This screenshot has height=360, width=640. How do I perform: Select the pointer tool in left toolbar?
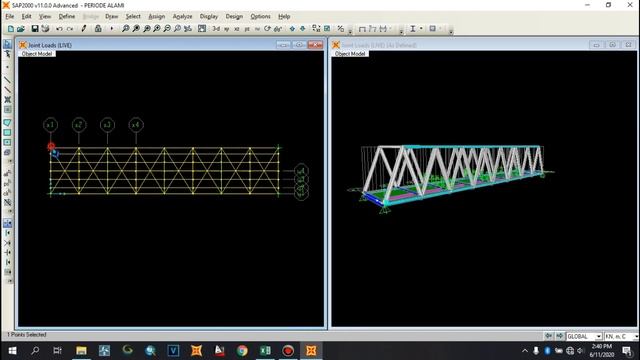[7, 44]
